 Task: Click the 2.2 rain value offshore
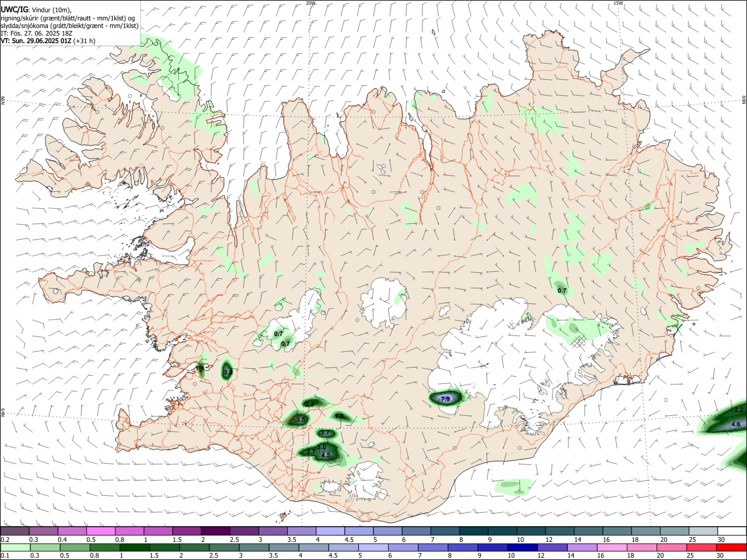pyautogui.click(x=739, y=410)
